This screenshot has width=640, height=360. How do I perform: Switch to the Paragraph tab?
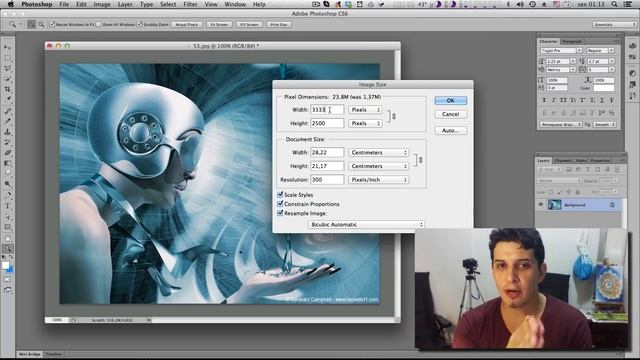[571, 42]
